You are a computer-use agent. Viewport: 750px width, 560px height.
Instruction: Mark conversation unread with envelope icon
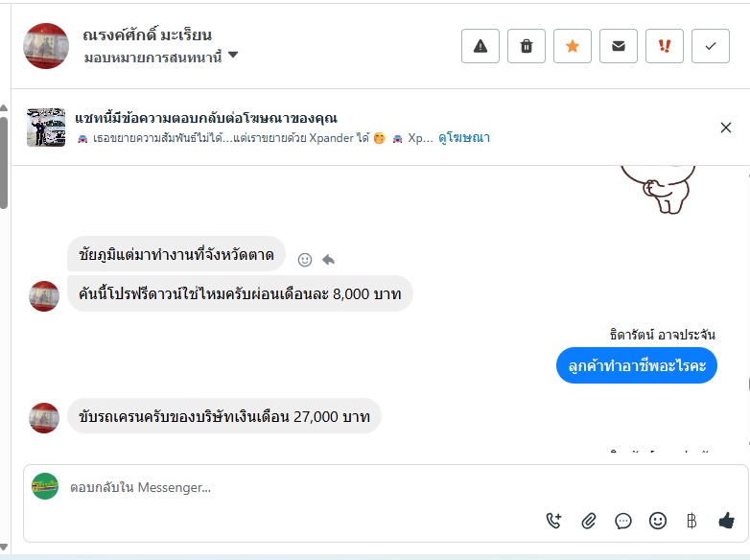tap(619, 46)
